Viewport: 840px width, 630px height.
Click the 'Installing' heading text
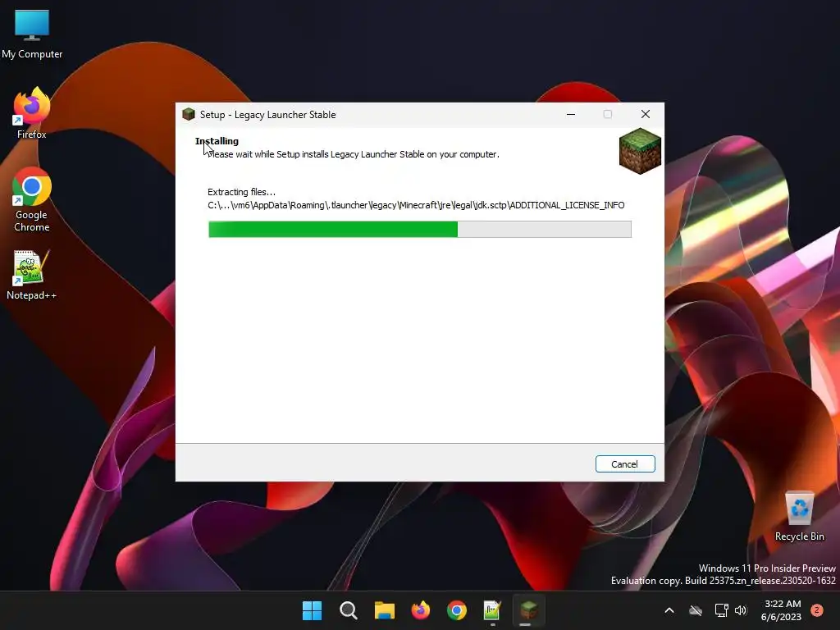217,141
